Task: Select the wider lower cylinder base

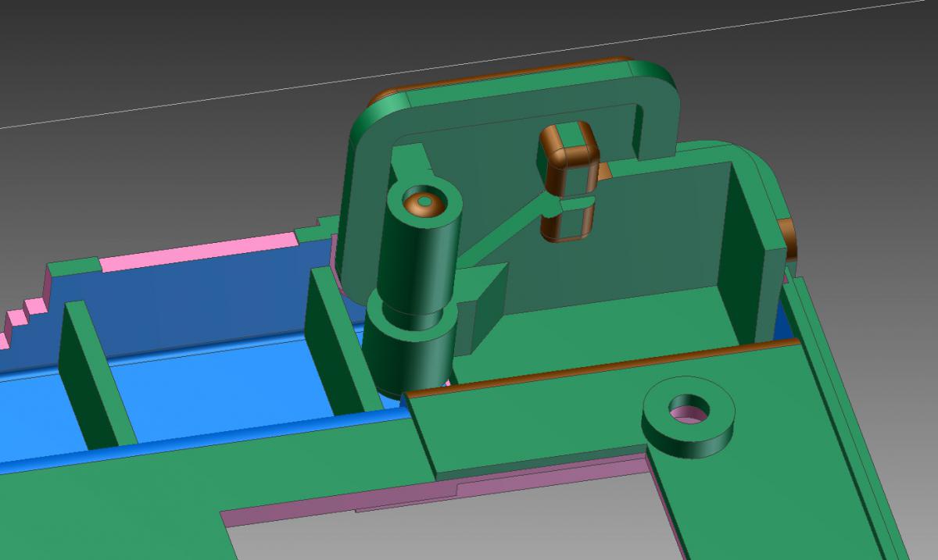Action: tap(399, 351)
